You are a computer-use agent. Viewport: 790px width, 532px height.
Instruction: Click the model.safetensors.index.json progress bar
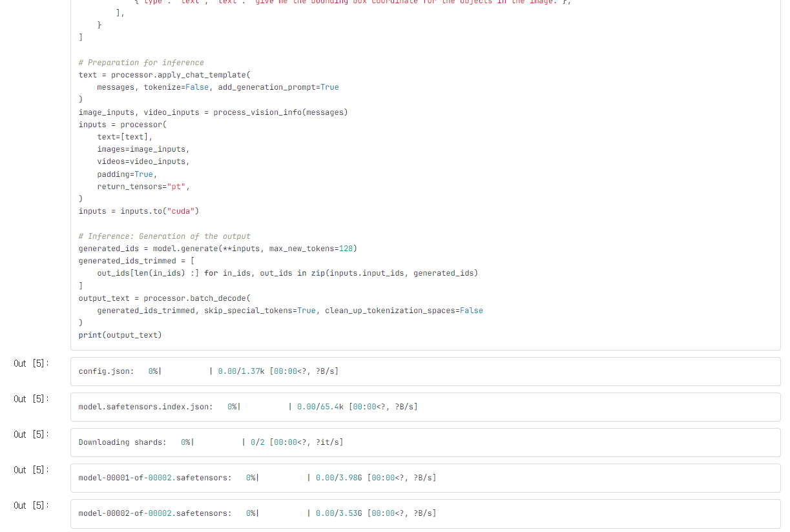point(264,407)
